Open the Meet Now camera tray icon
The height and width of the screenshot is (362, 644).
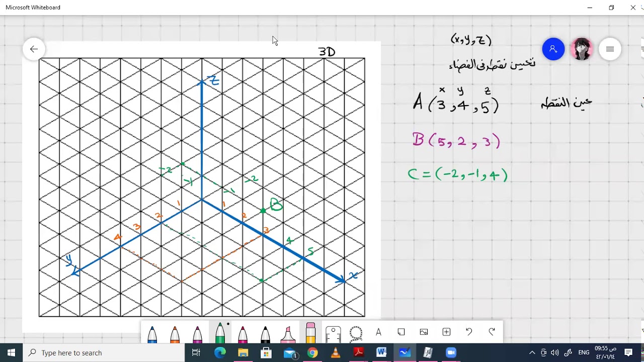(x=544, y=352)
